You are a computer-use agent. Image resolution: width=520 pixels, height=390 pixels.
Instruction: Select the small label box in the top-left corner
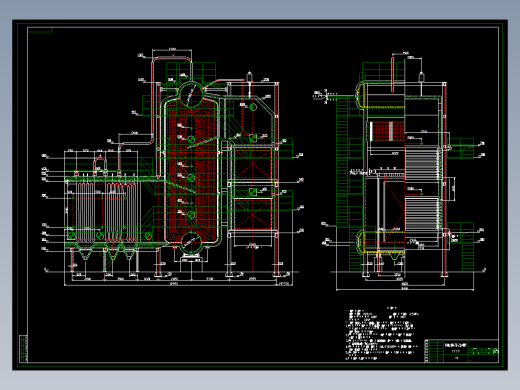40,31
